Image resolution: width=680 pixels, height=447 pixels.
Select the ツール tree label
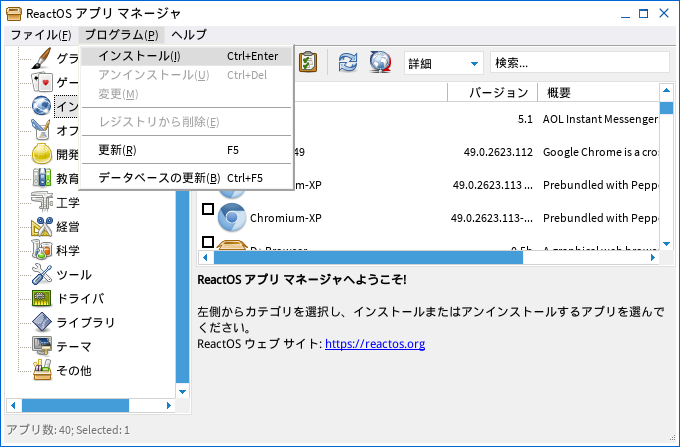tap(74, 274)
